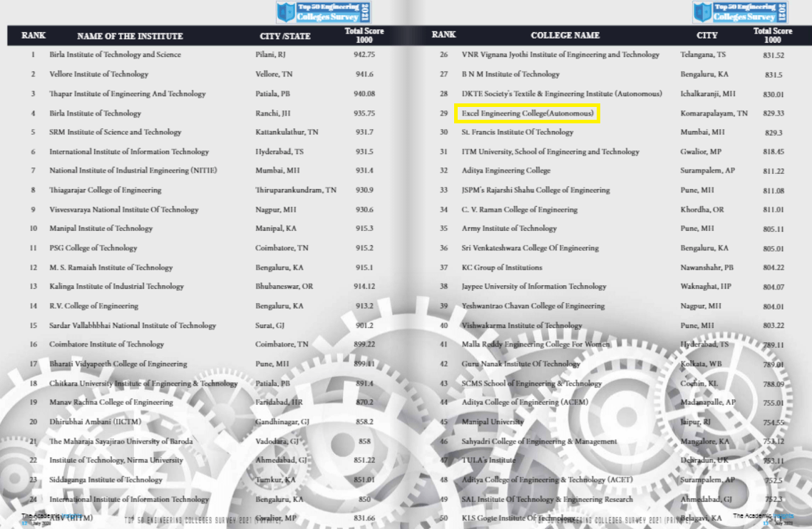Select Excel Engineering College(Autonomous) name
Viewport: 812px width, 529px height.
click(528, 113)
